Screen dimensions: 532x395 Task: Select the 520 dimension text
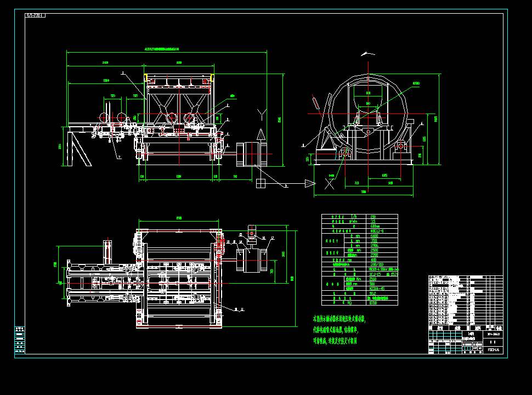(x=112, y=95)
